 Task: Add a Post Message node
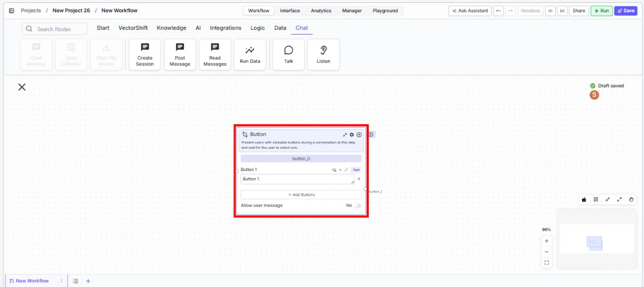click(x=180, y=54)
